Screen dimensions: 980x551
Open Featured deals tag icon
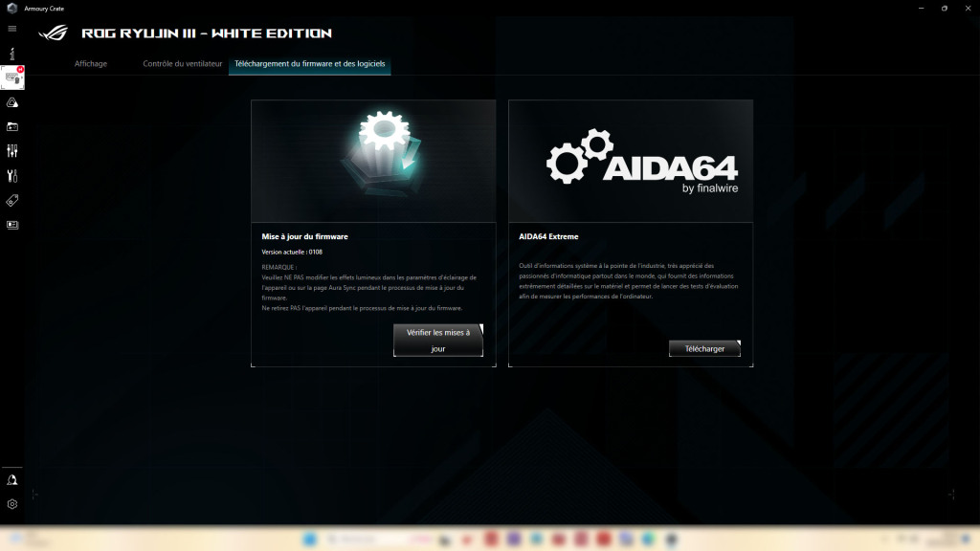tap(12, 201)
